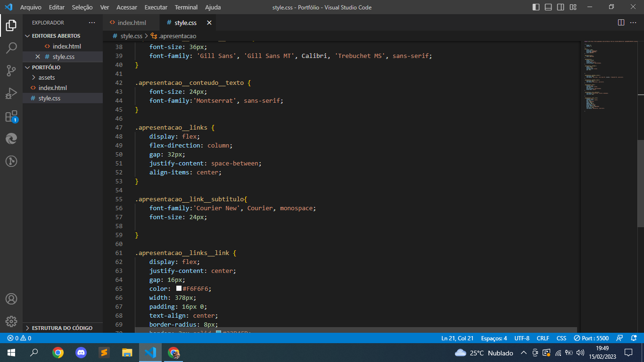Toggle Primary Side Bar layout button
Screen dimensions: 644x362
point(536,7)
